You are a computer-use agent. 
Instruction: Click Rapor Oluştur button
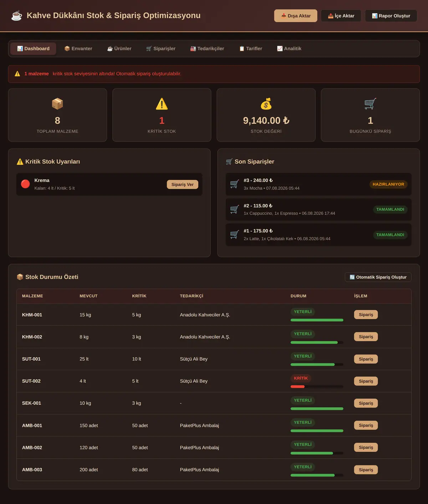[391, 16]
